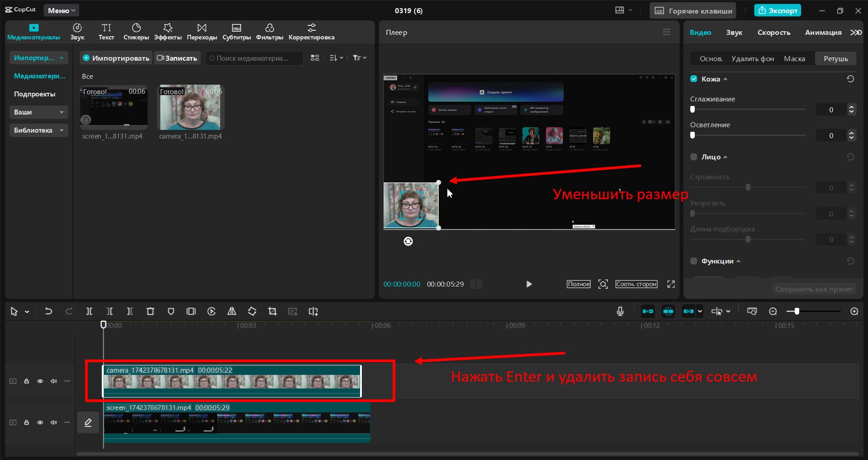Image resolution: width=868 pixels, height=460 pixels.
Task: Open the Переходы transitions panel
Action: [x=202, y=32]
